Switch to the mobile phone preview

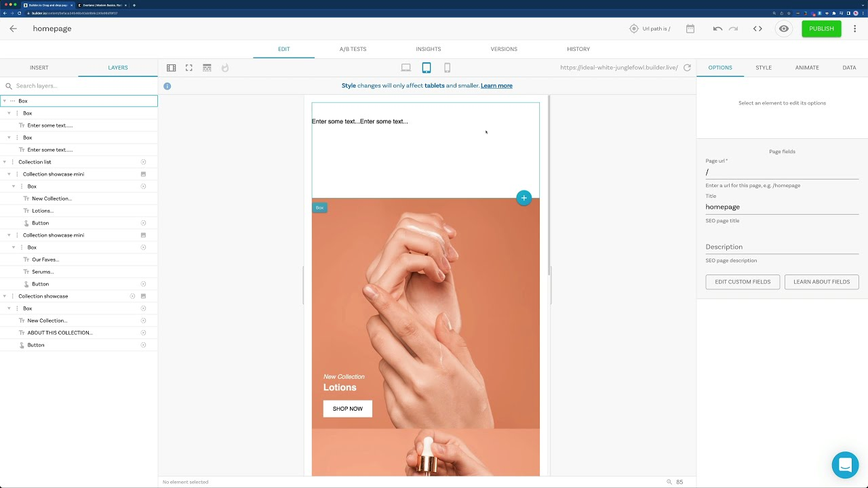click(x=447, y=68)
